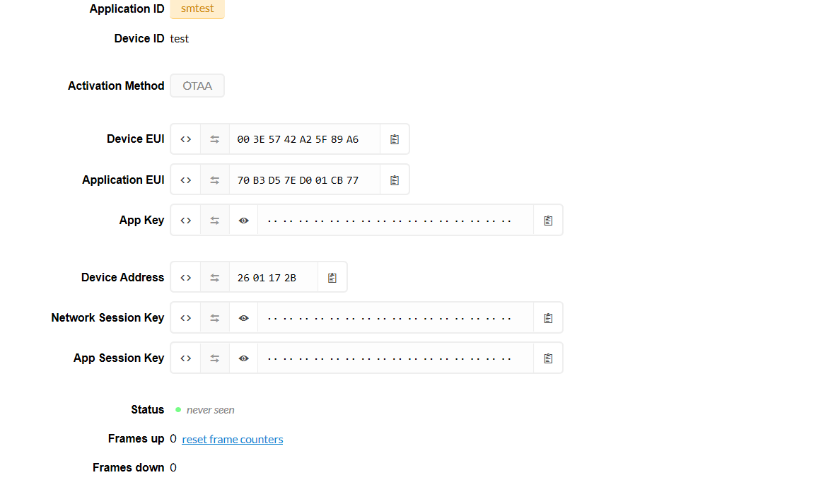Copy the App Key to clipboard
This screenshot has width=833, height=504.
pyautogui.click(x=548, y=221)
